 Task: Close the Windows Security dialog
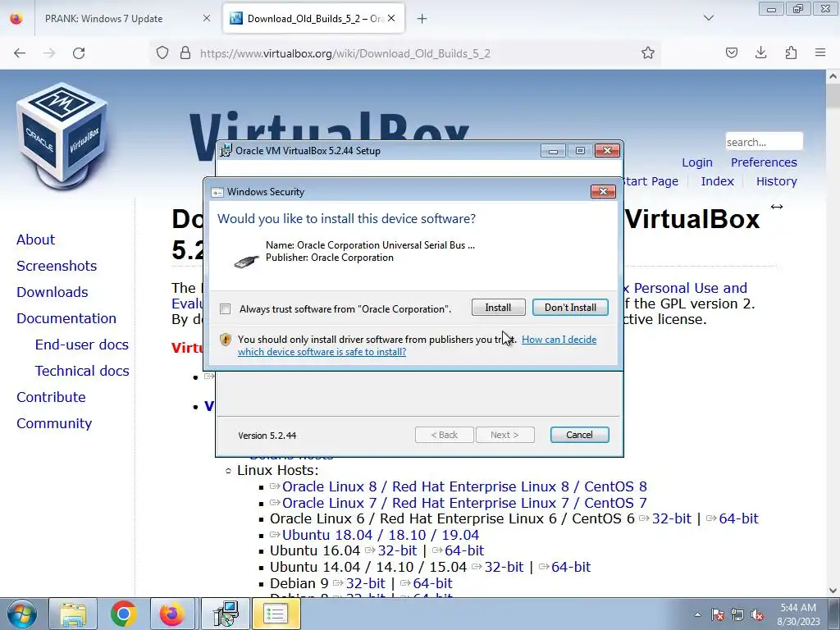pyautogui.click(x=603, y=191)
